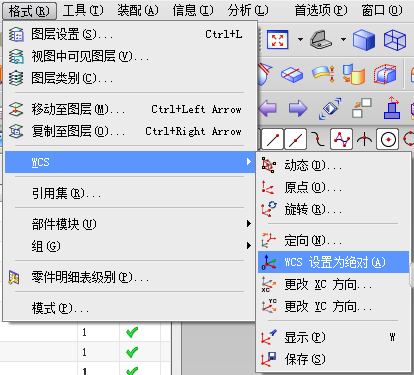This screenshot has width=414, height=375.
Task: Select the wireframe cube display icon
Action: pos(395,40)
